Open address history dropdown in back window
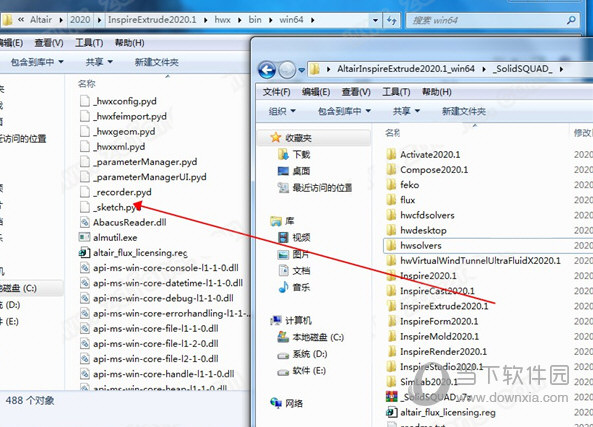 pos(375,20)
